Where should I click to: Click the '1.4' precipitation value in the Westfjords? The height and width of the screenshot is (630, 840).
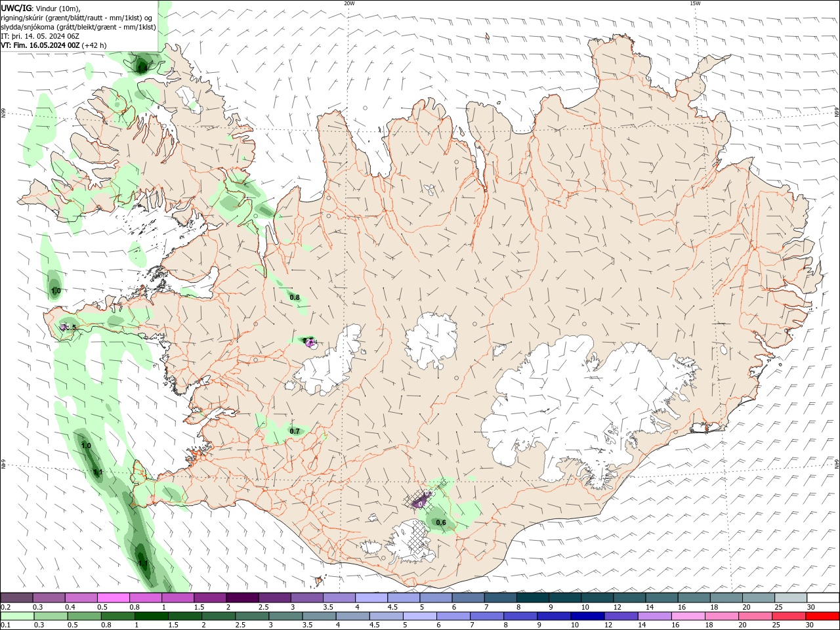pyautogui.click(x=142, y=68)
